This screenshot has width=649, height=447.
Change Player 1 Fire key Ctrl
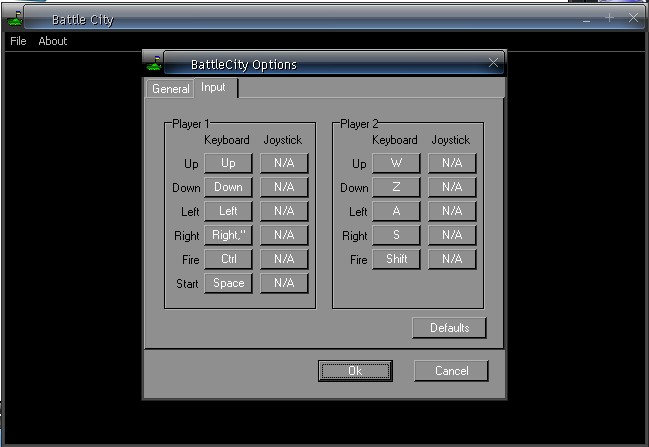tap(228, 259)
